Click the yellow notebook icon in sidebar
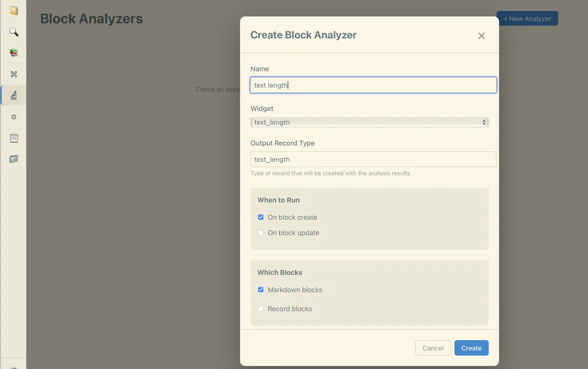Image resolution: width=588 pixels, height=369 pixels. coord(14,10)
